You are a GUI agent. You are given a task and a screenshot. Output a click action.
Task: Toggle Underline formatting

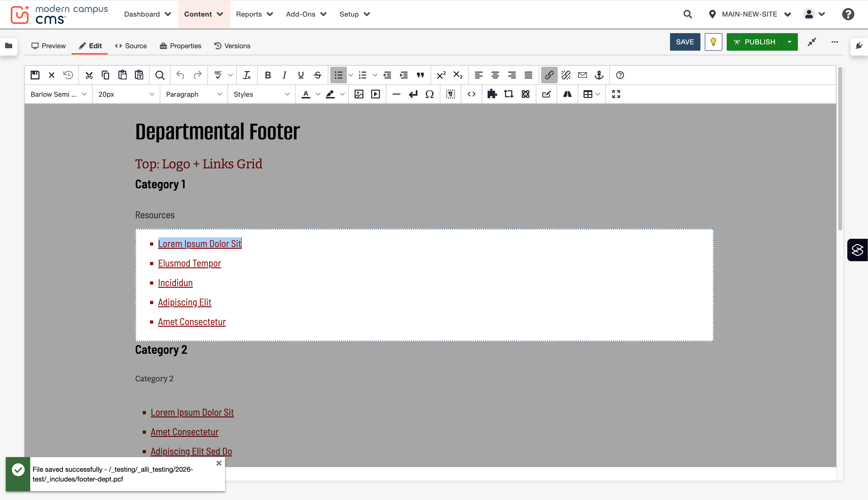tap(301, 75)
